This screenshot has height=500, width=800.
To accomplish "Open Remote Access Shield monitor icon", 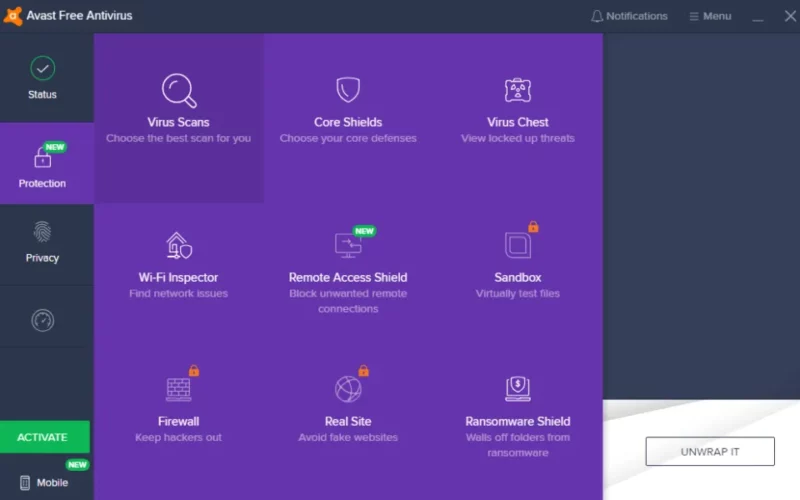I will pos(348,245).
